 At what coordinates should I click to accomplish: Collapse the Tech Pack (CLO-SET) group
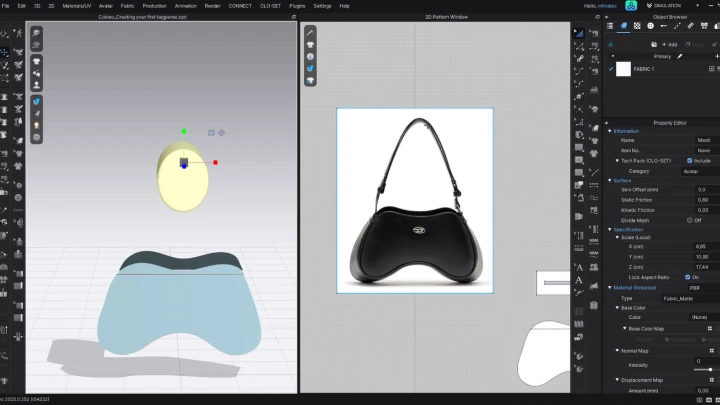pos(617,161)
